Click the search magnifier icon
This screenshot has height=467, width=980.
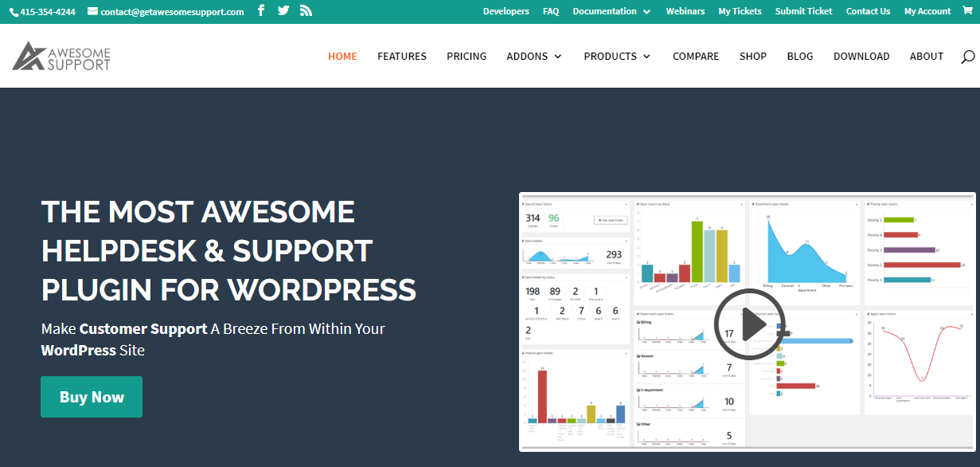tap(967, 57)
